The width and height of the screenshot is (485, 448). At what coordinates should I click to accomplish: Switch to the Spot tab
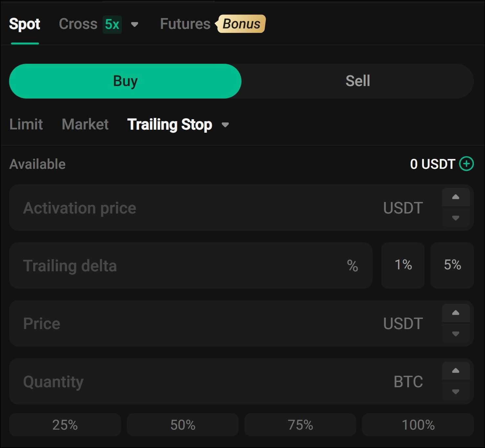tap(25, 24)
